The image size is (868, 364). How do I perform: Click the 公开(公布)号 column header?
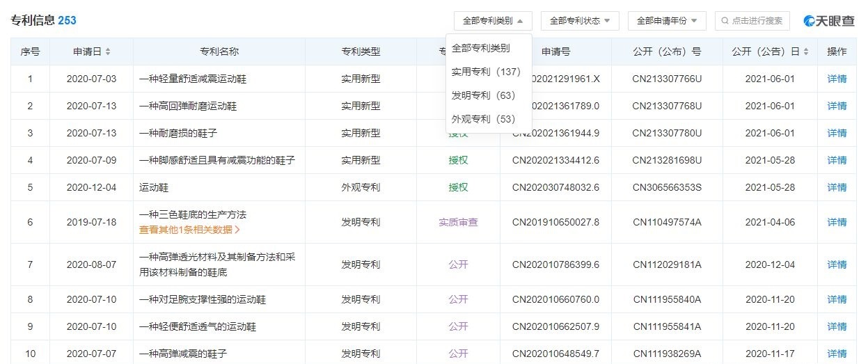667,52
